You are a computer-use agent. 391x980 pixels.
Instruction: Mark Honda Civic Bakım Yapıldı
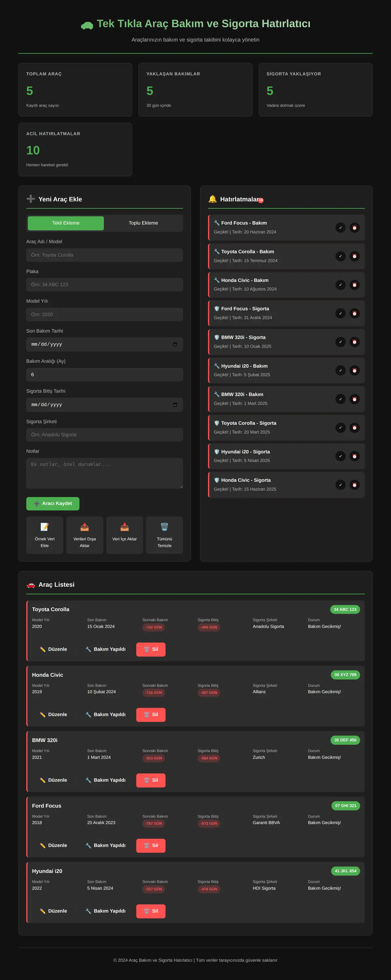click(x=106, y=714)
